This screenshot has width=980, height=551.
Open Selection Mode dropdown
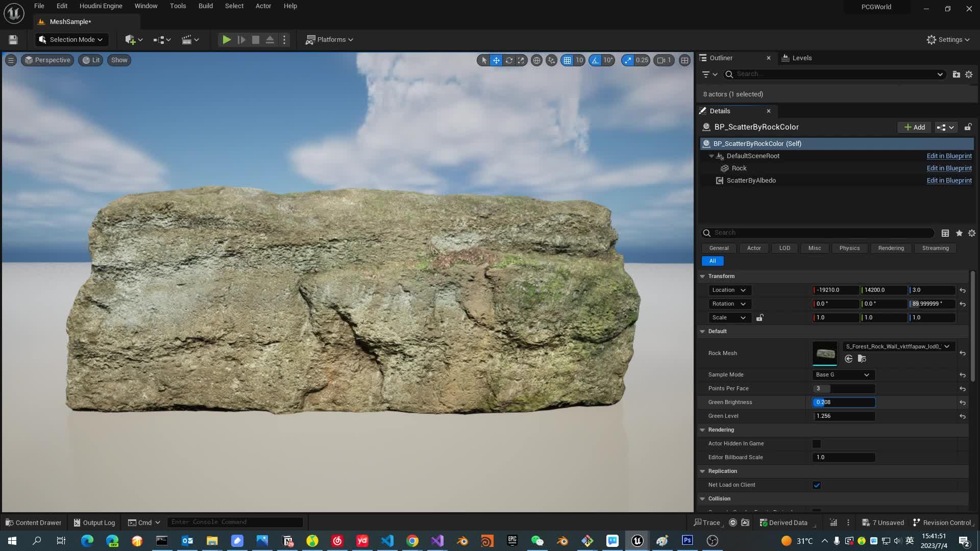click(x=71, y=40)
